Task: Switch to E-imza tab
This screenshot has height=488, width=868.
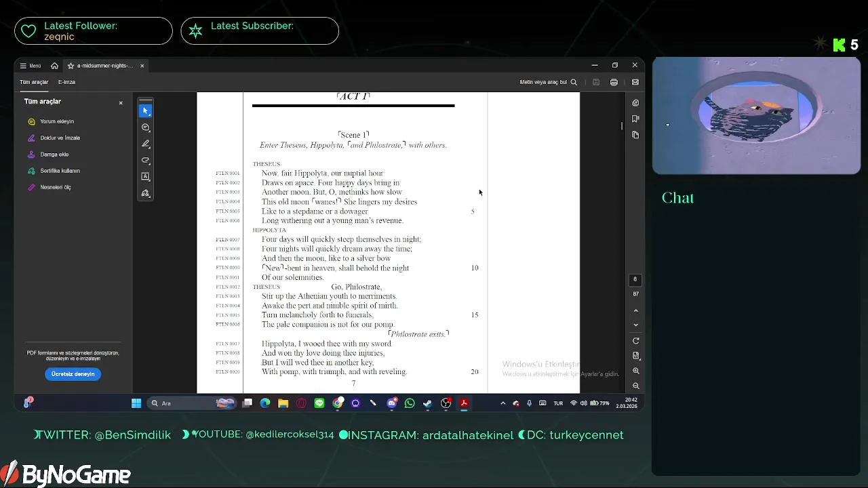Action: (66, 82)
